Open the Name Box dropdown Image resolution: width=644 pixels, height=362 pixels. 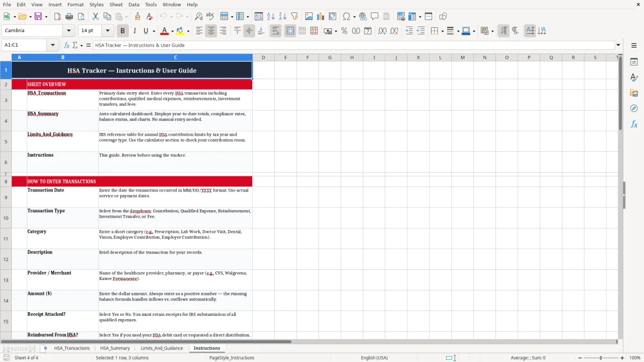click(x=53, y=45)
